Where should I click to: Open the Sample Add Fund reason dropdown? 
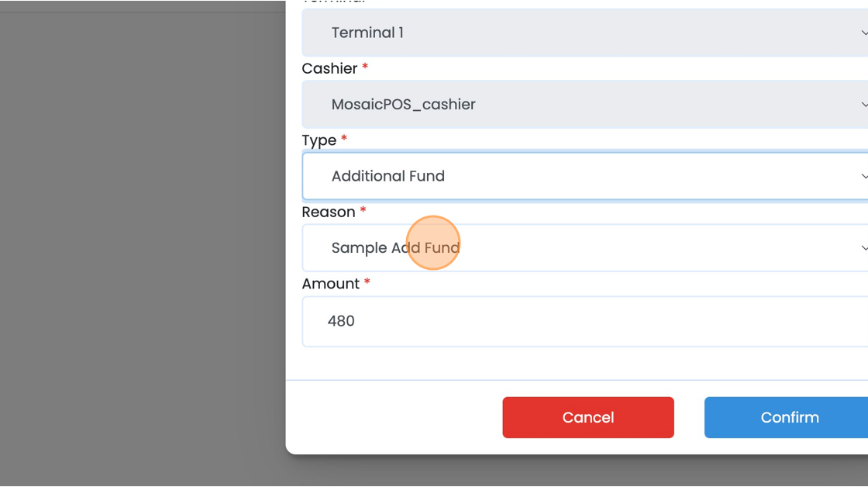pos(584,247)
